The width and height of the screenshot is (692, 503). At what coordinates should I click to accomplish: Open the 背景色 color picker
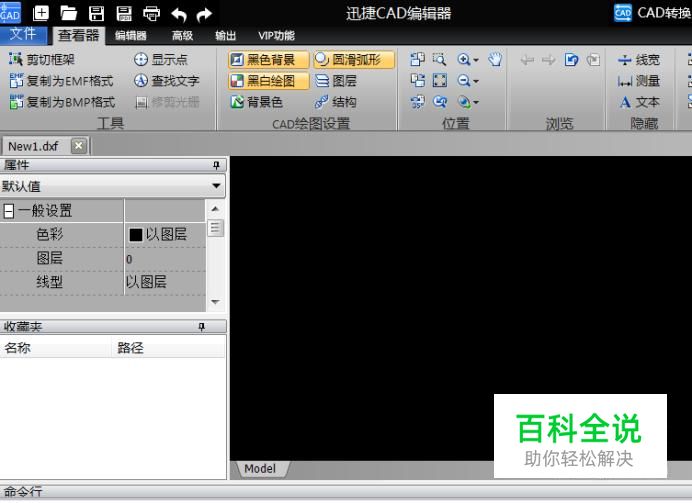(x=256, y=102)
